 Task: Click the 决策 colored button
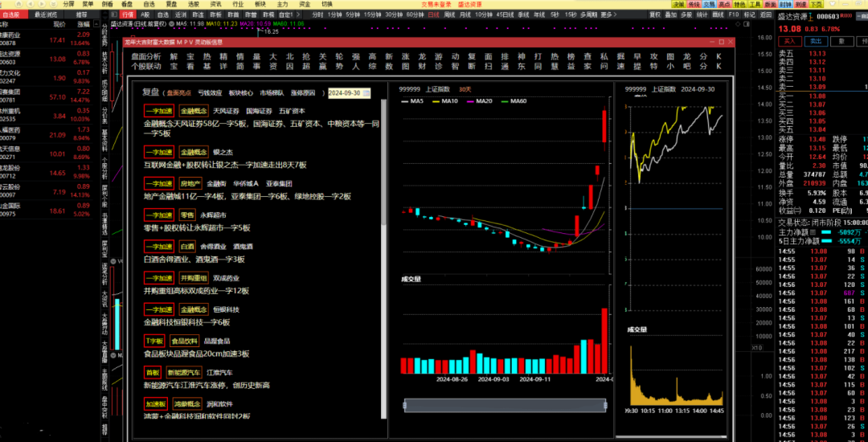pos(678,4)
